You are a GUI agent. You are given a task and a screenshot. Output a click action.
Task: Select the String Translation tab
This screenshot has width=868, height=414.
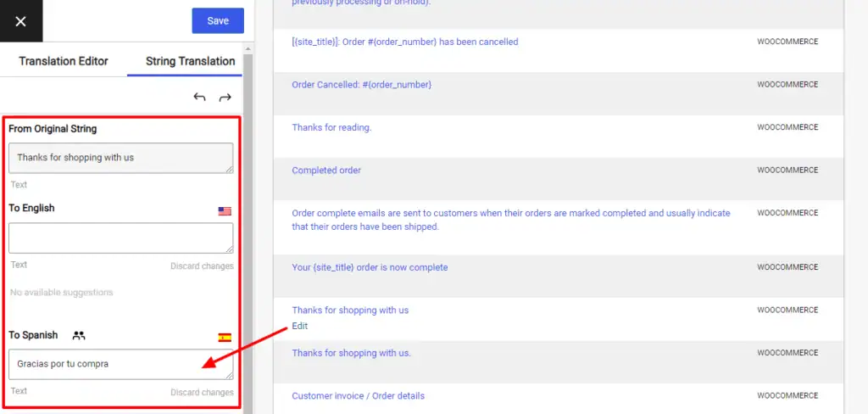(x=190, y=61)
